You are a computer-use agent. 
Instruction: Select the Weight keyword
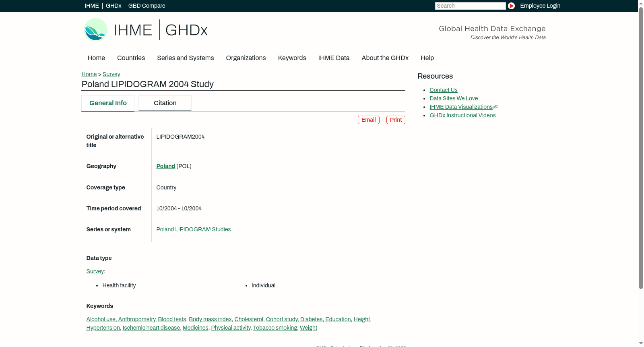[308, 328]
